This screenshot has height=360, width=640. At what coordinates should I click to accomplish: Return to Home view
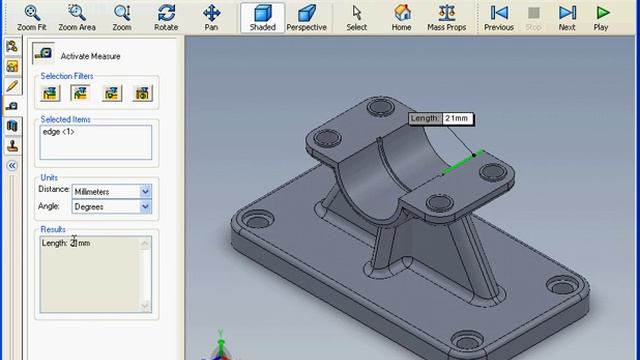point(402,18)
